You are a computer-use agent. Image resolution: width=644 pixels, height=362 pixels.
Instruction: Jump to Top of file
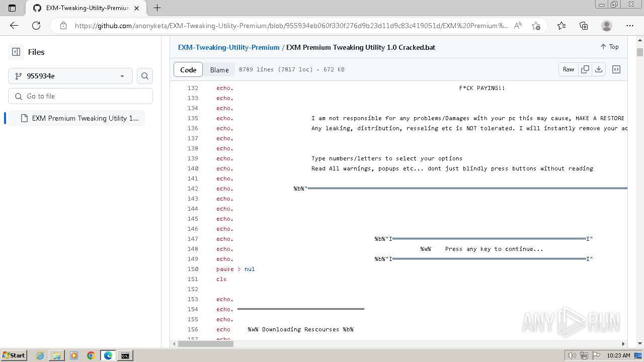point(609,47)
